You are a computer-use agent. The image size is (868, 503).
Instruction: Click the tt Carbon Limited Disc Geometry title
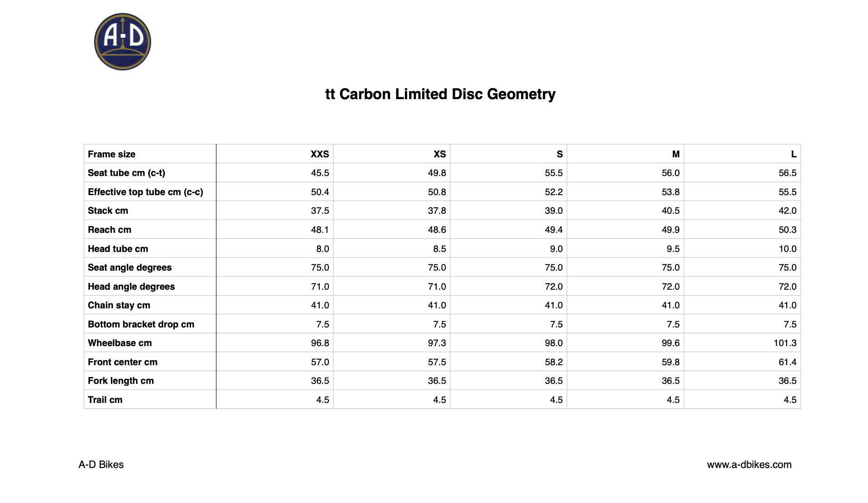[x=440, y=94]
